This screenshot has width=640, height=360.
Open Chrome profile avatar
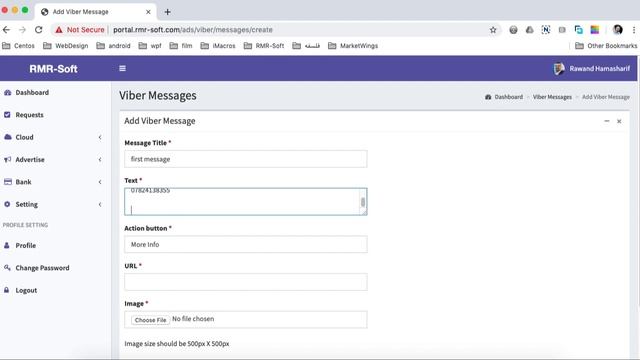pyautogui.click(x=618, y=29)
